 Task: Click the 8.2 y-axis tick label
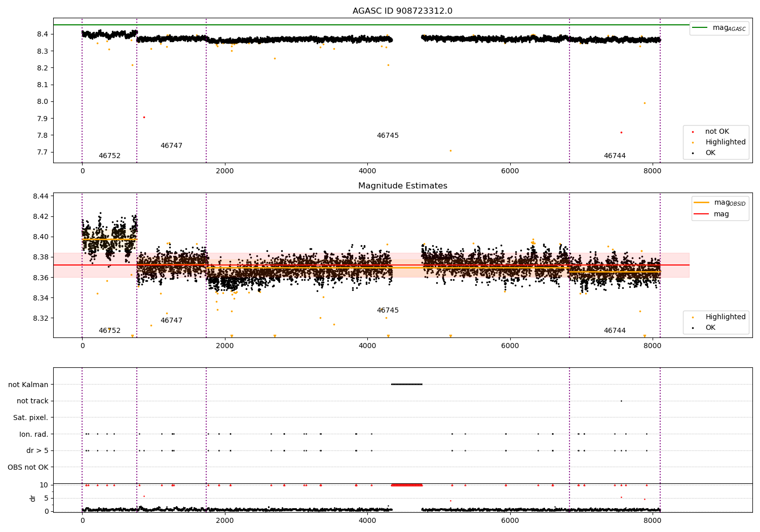(43, 68)
